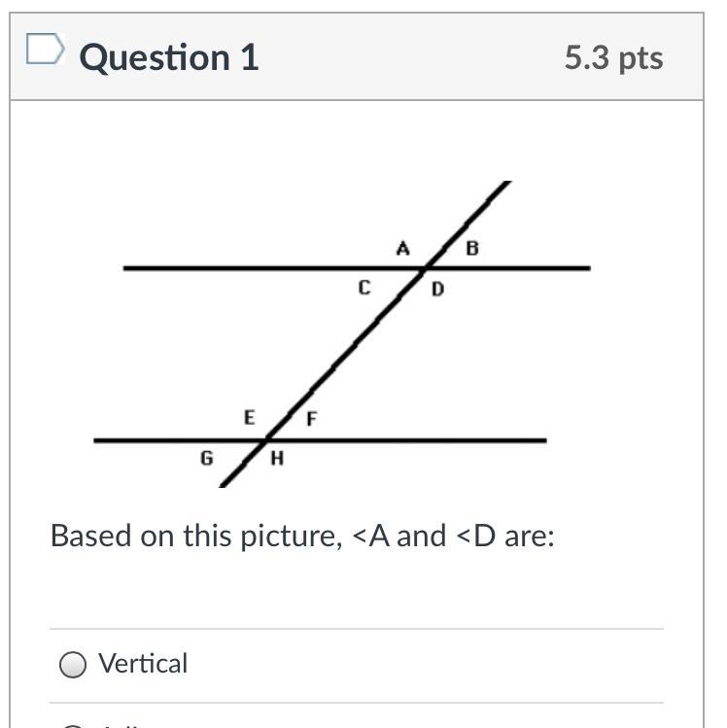Click angle label E in the diagram

pos(250,418)
